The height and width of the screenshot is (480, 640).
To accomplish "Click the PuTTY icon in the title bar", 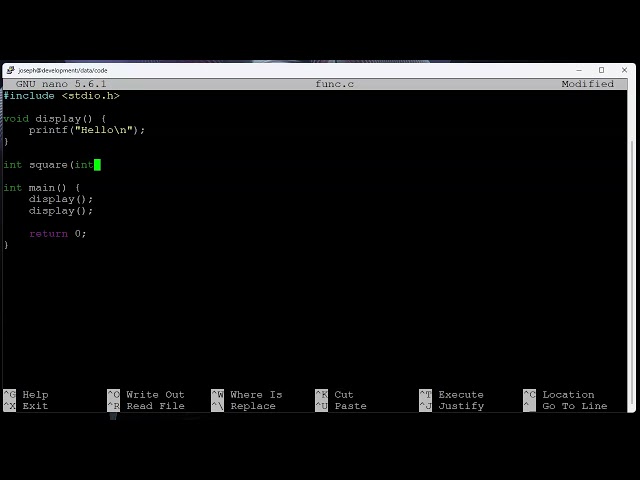I will tap(11, 70).
